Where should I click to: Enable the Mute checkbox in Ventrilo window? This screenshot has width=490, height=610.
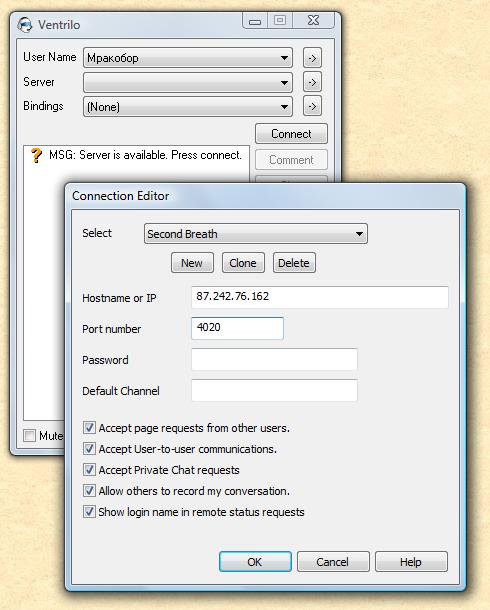pos(29,435)
